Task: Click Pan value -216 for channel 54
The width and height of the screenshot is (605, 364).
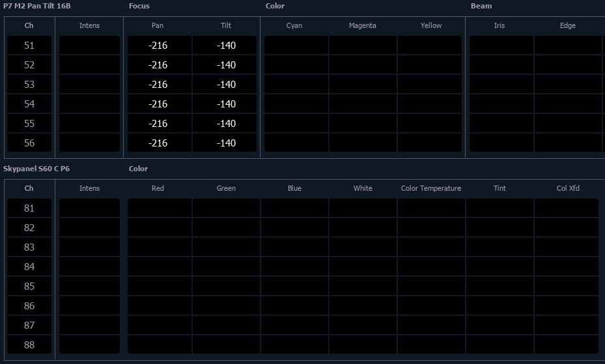Action: pyautogui.click(x=160, y=104)
